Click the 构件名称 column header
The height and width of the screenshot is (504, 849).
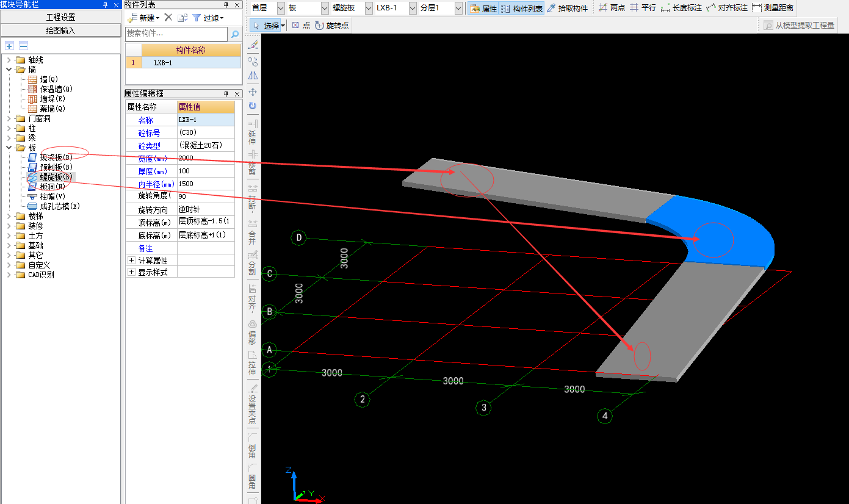(191, 50)
